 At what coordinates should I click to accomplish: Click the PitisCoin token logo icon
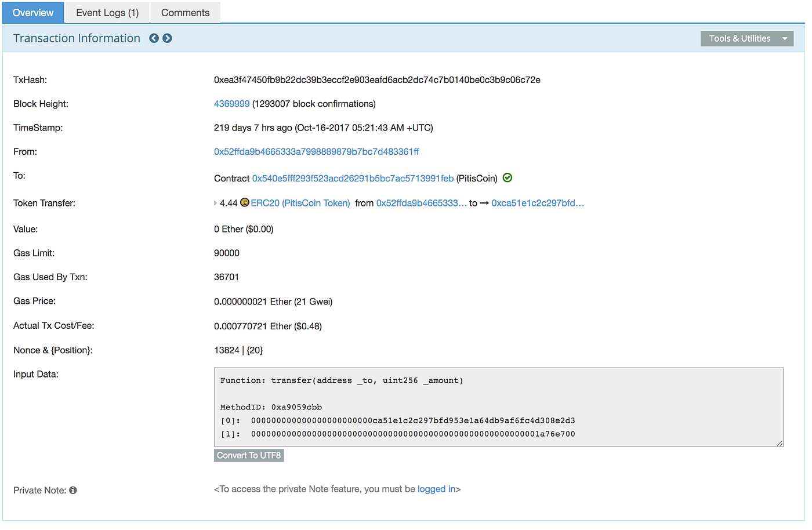[245, 202]
